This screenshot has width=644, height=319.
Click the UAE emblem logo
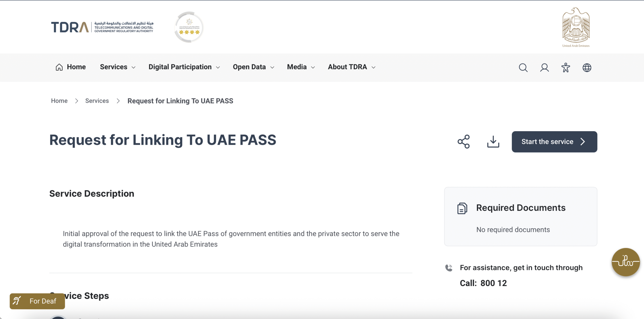[576, 27]
